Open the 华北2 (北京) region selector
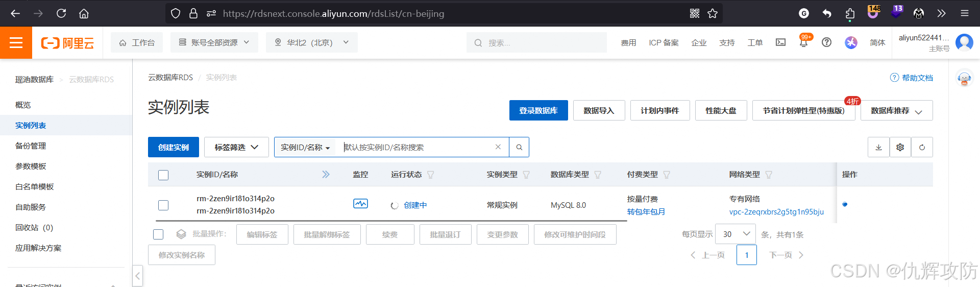 tap(311, 42)
